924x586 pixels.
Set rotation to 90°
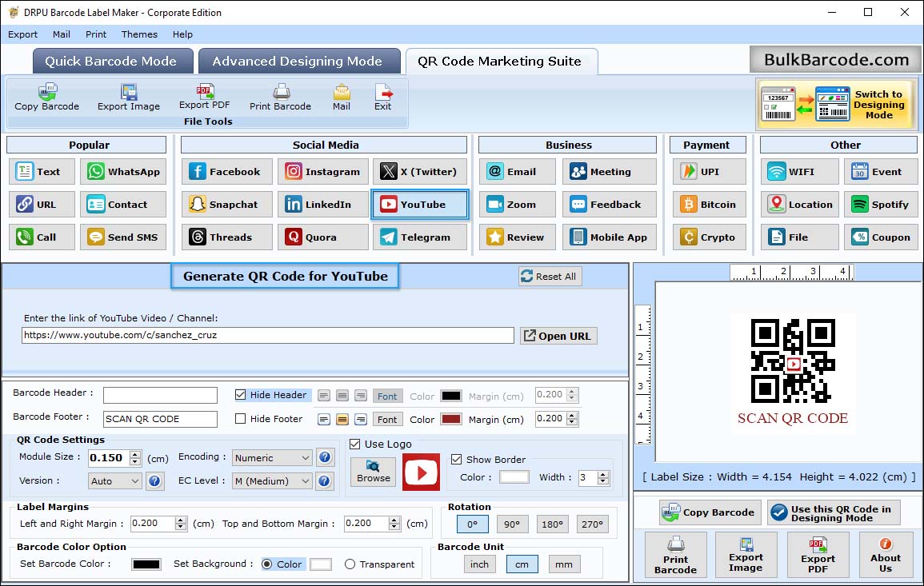512,524
